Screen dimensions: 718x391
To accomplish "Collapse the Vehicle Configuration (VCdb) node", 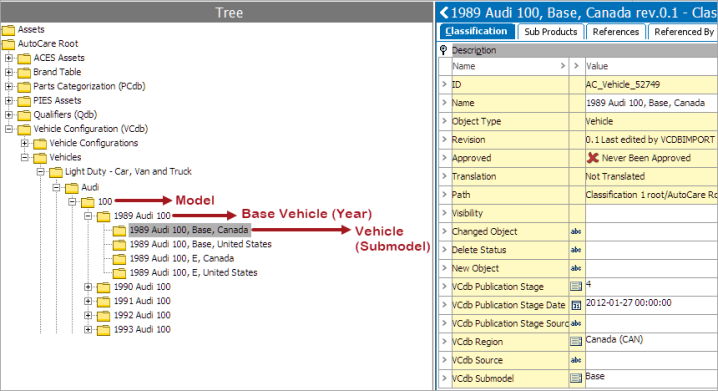I will click(9, 129).
